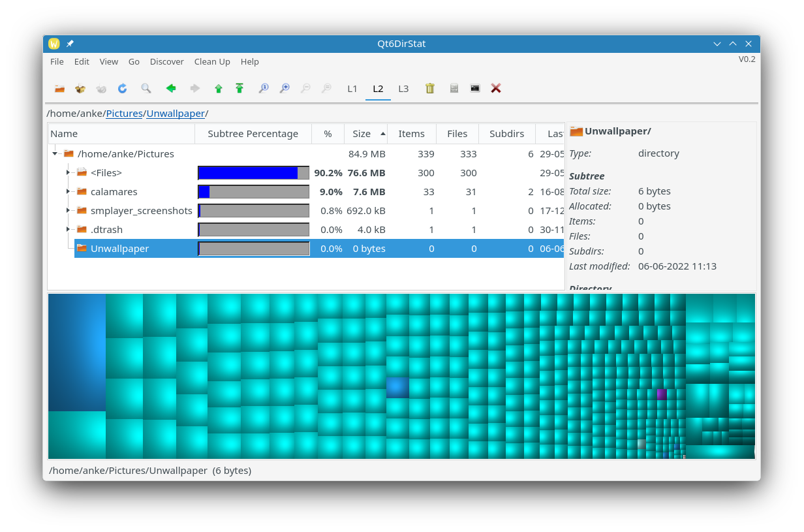This screenshot has height=532, width=804.
Task: Click the green go back arrow
Action: (171, 89)
